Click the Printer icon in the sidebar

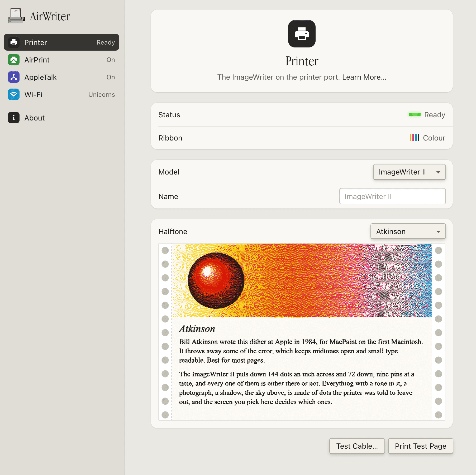click(14, 42)
